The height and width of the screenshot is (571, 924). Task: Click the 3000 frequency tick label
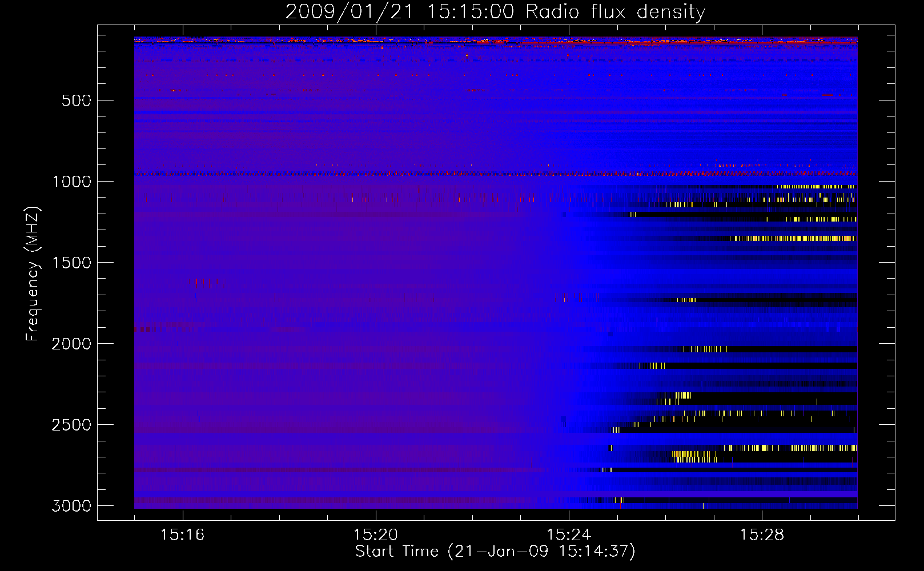click(x=71, y=506)
